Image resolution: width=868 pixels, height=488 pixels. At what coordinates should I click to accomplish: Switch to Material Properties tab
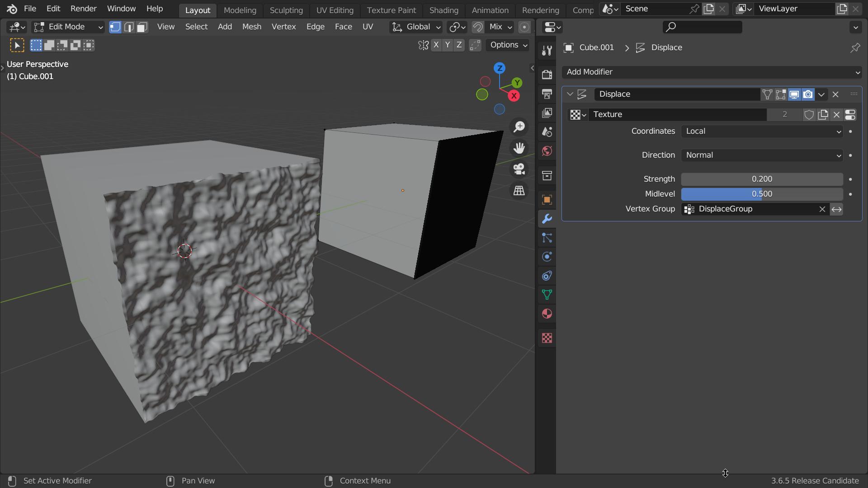(547, 314)
